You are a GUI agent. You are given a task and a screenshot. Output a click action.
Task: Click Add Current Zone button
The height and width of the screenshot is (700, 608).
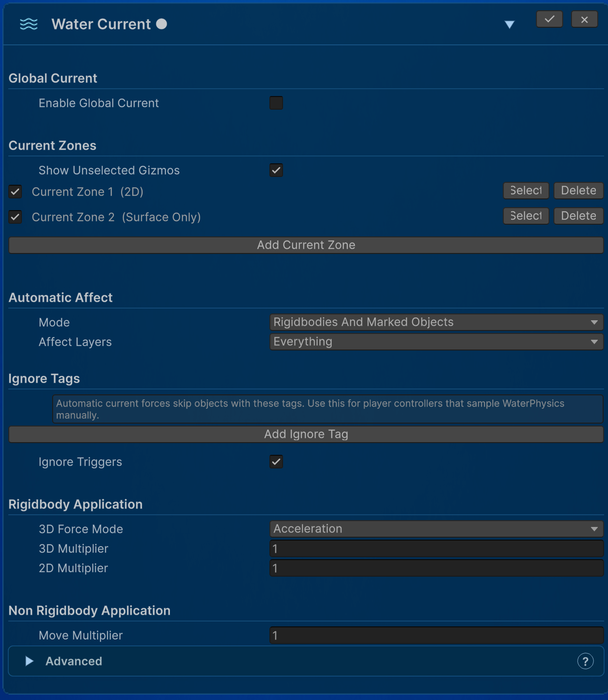coord(306,245)
